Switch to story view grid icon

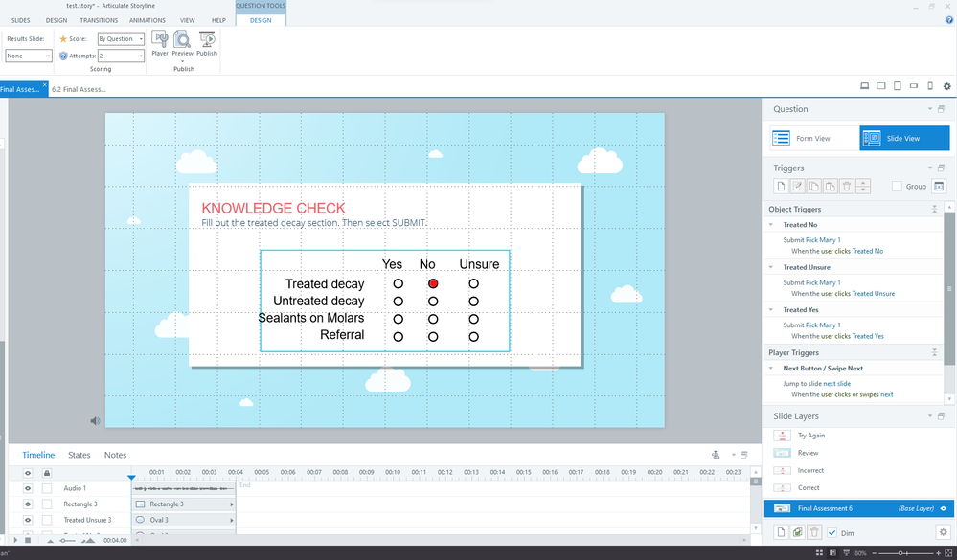pos(819,553)
